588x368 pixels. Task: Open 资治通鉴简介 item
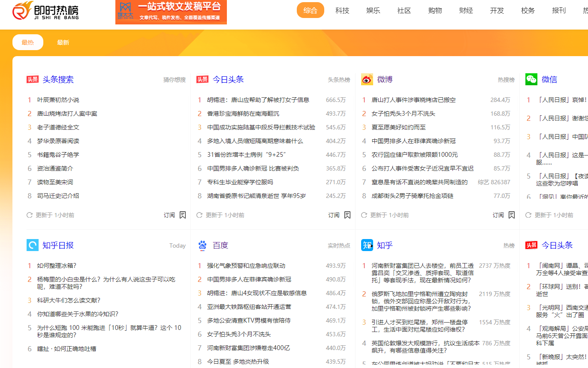click(55, 168)
